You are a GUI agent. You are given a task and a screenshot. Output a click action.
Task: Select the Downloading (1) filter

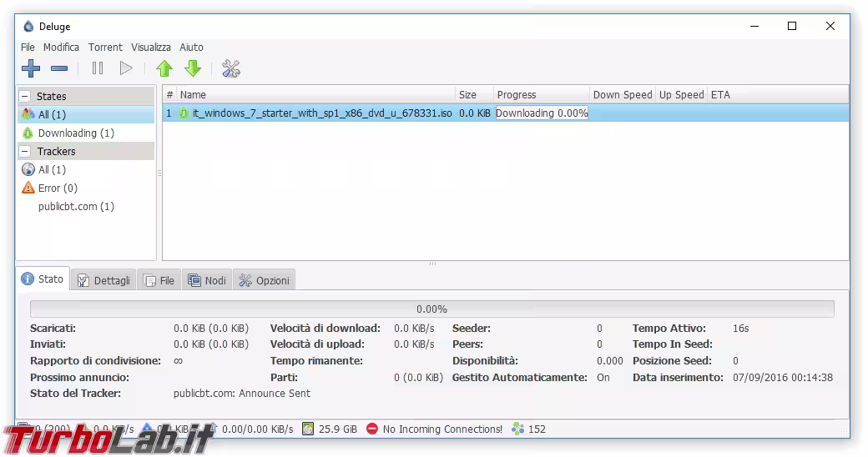[x=76, y=133]
